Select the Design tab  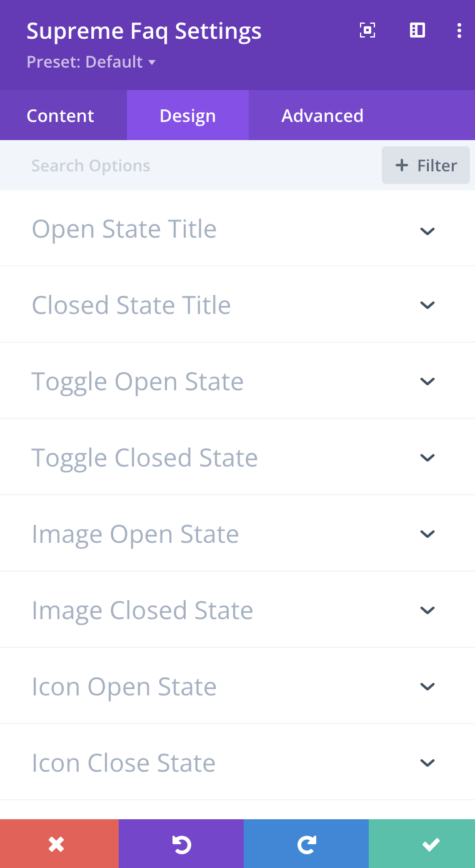187,116
